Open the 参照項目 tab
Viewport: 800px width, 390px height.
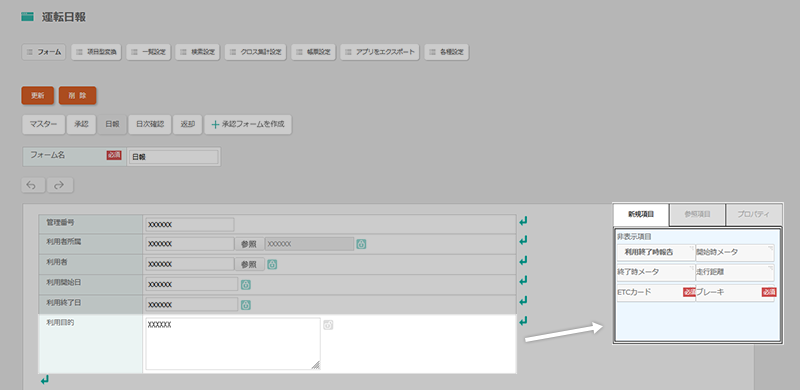(697, 214)
